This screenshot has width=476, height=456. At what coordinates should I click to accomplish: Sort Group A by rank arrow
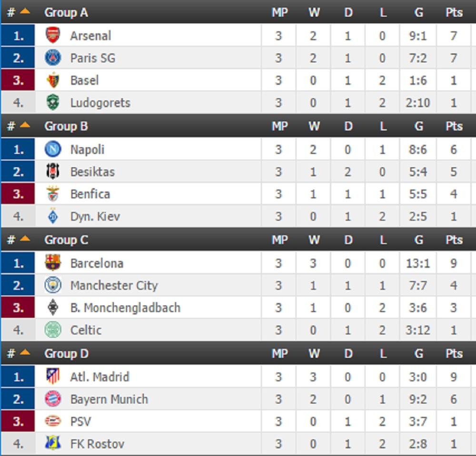25,11
